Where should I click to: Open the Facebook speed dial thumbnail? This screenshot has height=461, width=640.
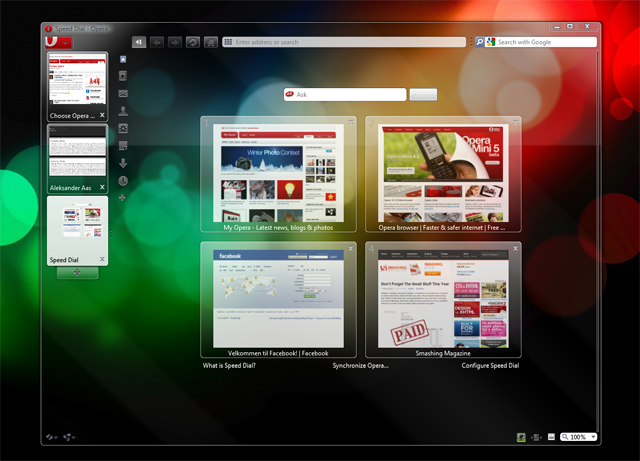pyautogui.click(x=278, y=300)
